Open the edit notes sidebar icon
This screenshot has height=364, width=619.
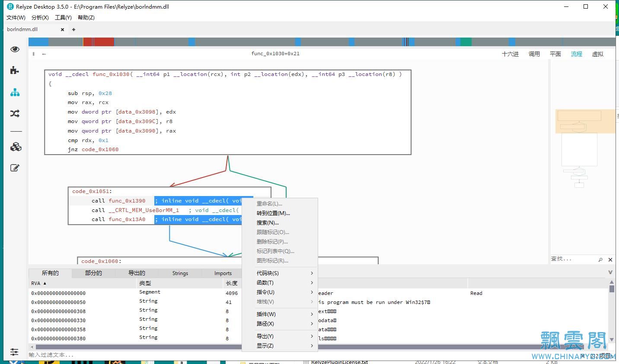(15, 168)
